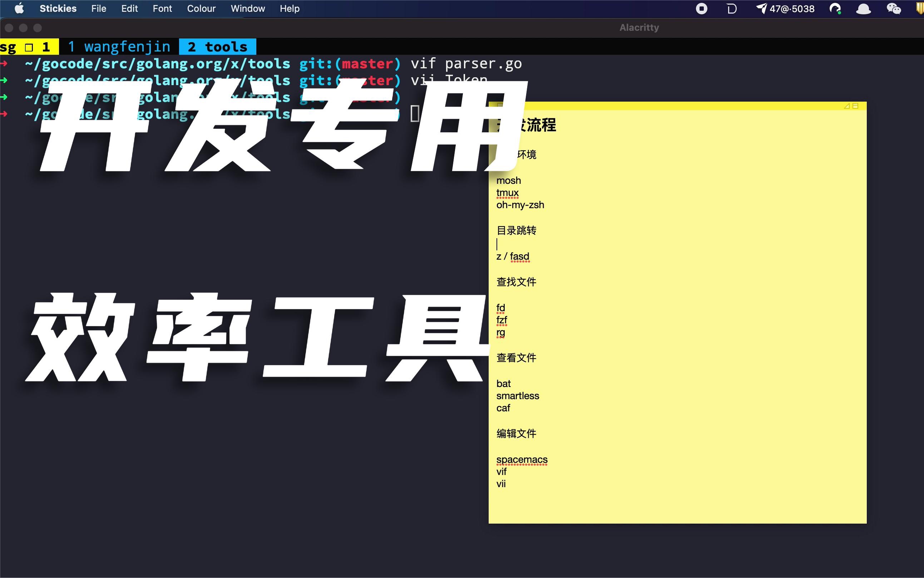Click 'smartless' in the sticky note
The image size is (924, 578).
pyautogui.click(x=518, y=396)
